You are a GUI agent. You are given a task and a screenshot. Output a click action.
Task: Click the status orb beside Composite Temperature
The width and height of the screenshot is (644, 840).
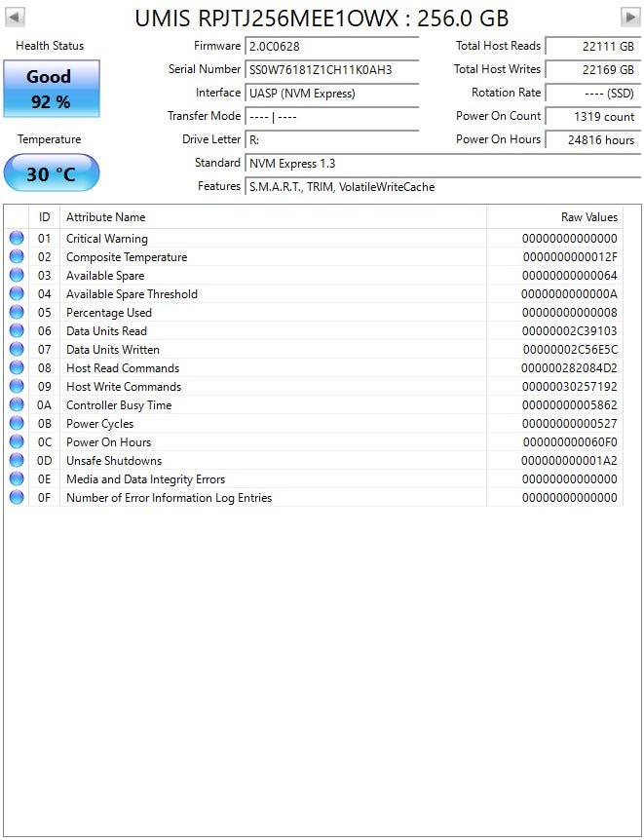pos(17,257)
